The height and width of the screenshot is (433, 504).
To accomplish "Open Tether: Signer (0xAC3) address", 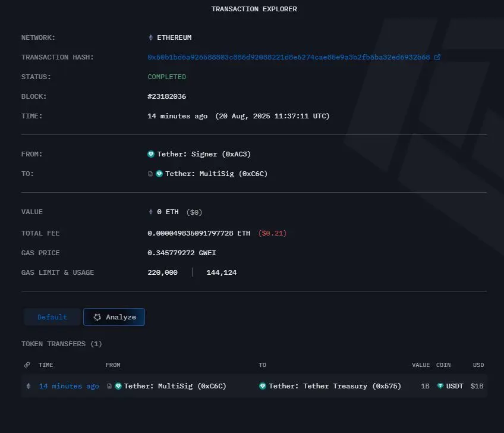I will coord(204,154).
